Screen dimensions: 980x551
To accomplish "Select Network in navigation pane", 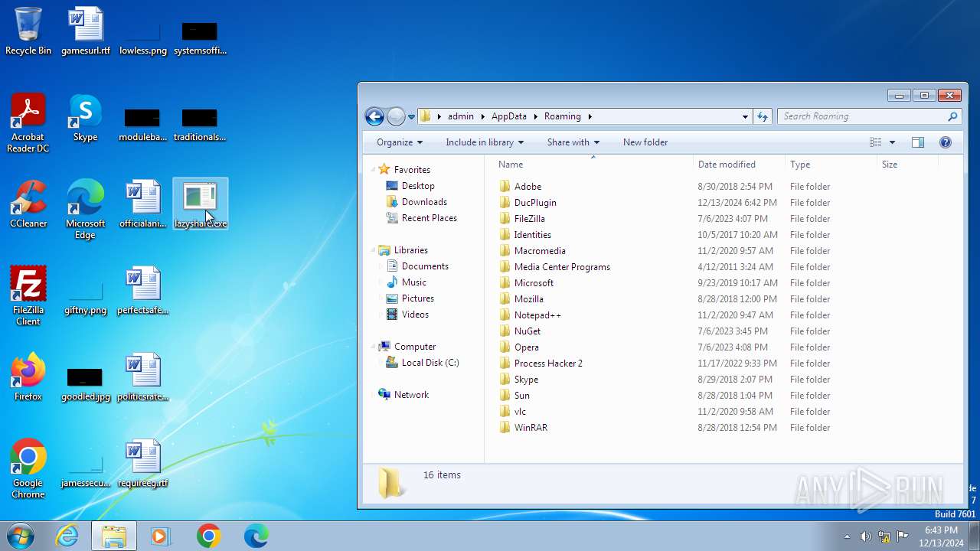I will point(411,395).
